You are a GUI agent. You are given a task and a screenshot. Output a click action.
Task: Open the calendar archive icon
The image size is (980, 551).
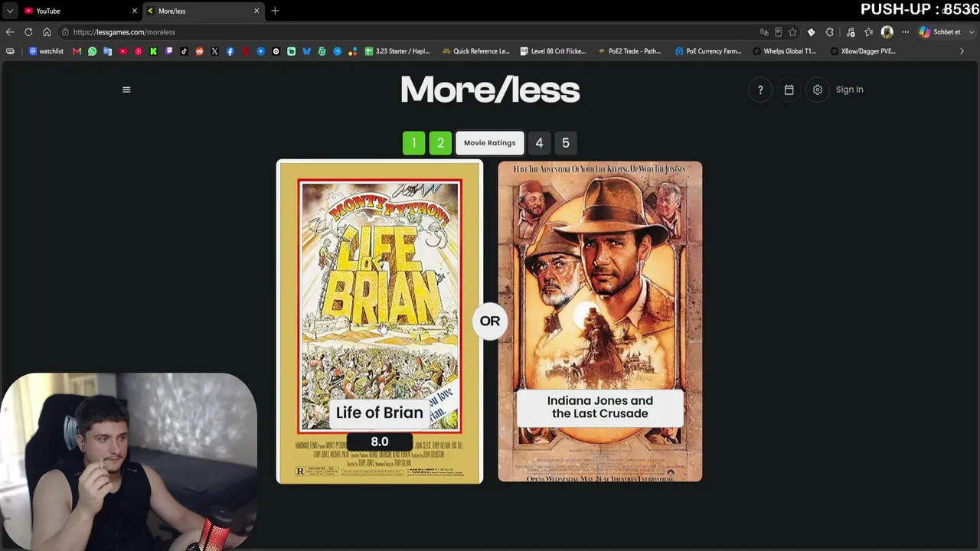(x=789, y=90)
